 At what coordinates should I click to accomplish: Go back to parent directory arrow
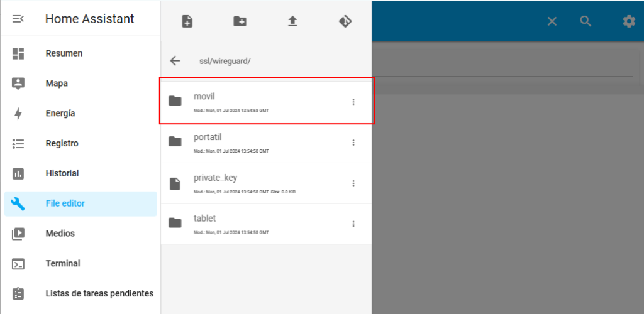(x=175, y=61)
